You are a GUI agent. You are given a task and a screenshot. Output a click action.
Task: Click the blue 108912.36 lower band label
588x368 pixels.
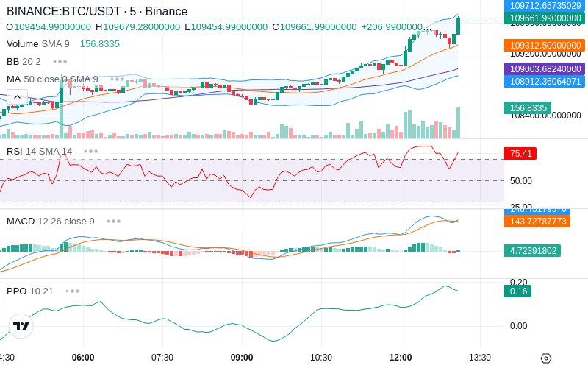[545, 81]
